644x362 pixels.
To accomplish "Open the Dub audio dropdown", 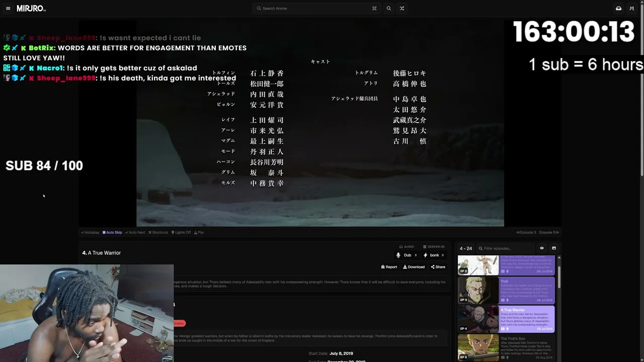I will [407, 255].
